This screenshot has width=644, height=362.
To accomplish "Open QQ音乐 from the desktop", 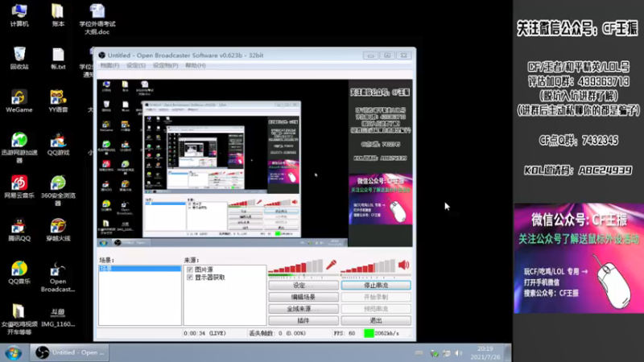I will [x=19, y=273].
